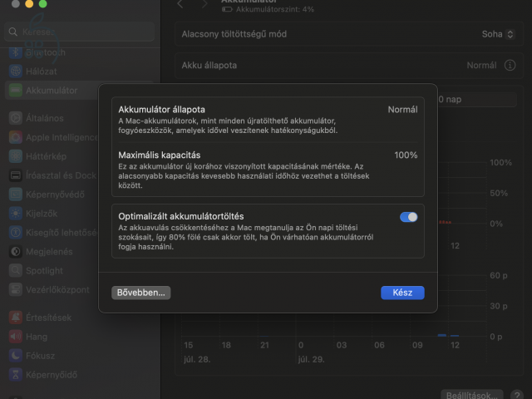This screenshot has width=532, height=399.
Task: Go back with the left chevron
Action: point(180,4)
